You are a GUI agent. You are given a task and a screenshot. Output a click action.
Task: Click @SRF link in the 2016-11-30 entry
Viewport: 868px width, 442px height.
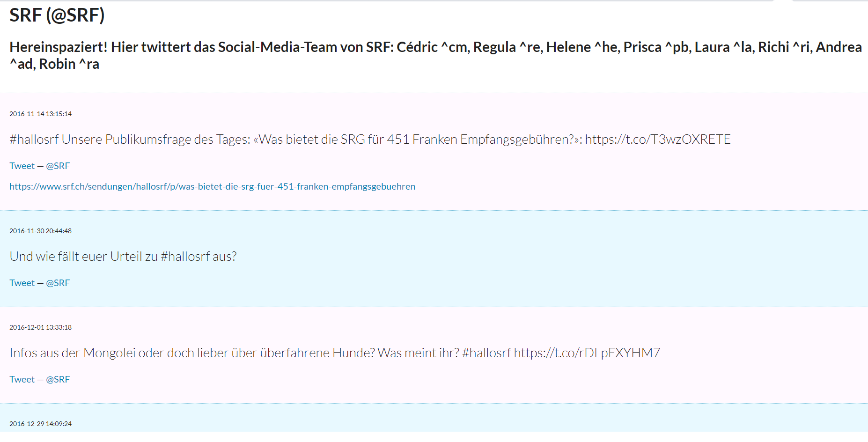click(58, 283)
